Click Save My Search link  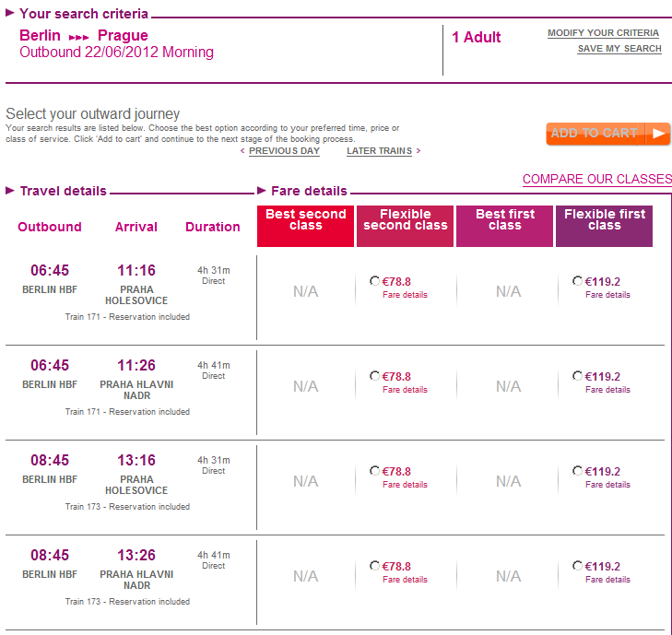[x=619, y=49]
